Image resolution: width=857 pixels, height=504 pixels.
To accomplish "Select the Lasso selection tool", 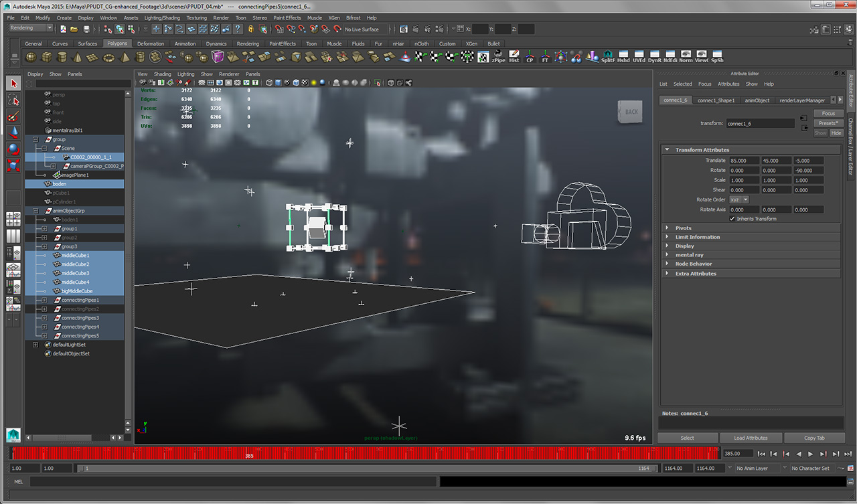I will click(x=13, y=100).
